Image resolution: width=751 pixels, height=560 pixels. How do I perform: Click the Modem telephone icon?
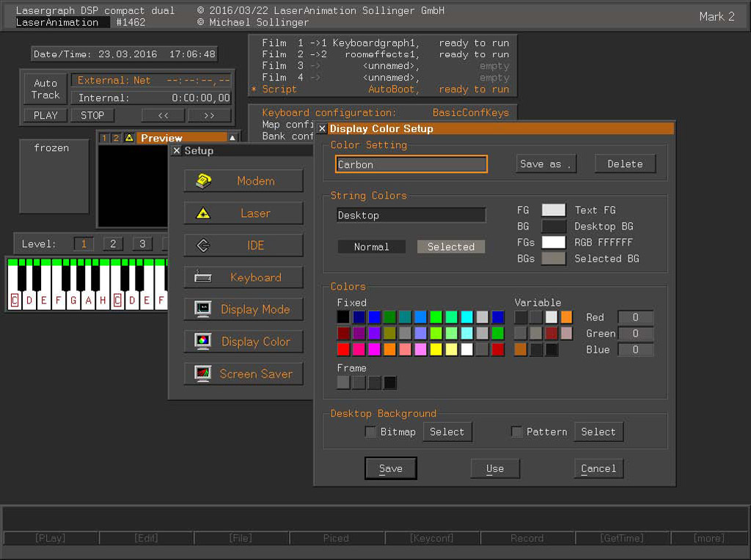click(x=203, y=181)
